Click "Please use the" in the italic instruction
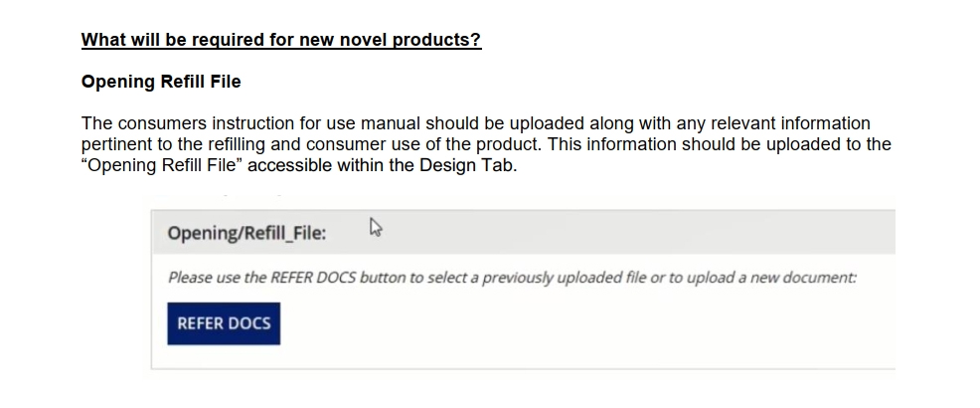The width and height of the screenshot is (980, 408). pyautogui.click(x=217, y=278)
